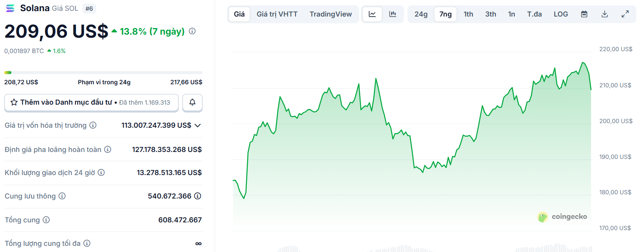Set chart range to 1n
Screen dimensions: 644x252
click(511, 14)
